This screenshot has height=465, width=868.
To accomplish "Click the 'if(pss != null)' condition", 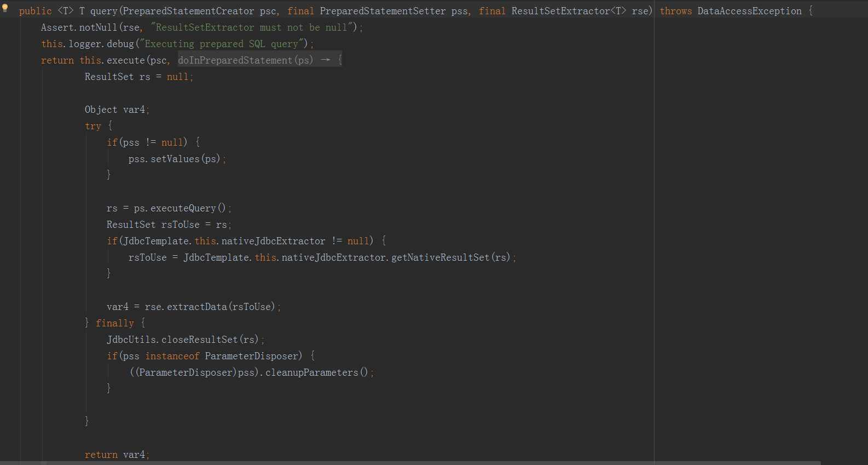I will click(x=147, y=142).
